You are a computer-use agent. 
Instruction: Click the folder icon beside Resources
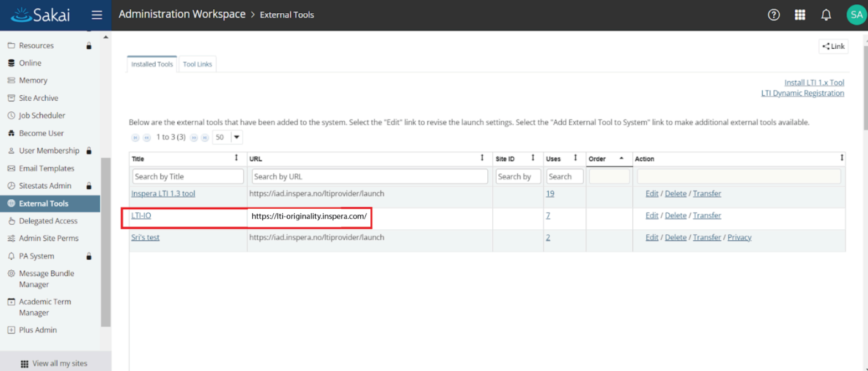tap(11, 45)
